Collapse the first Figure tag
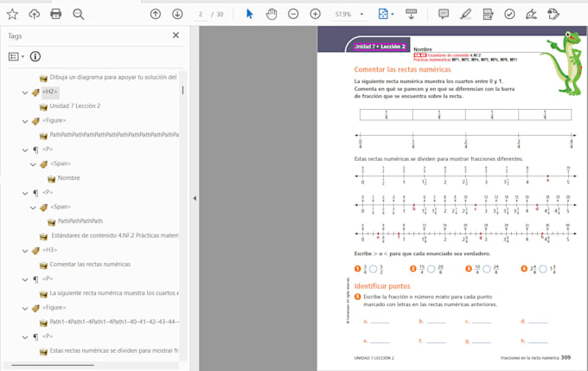The width and height of the screenshot is (588, 371). click(25, 121)
